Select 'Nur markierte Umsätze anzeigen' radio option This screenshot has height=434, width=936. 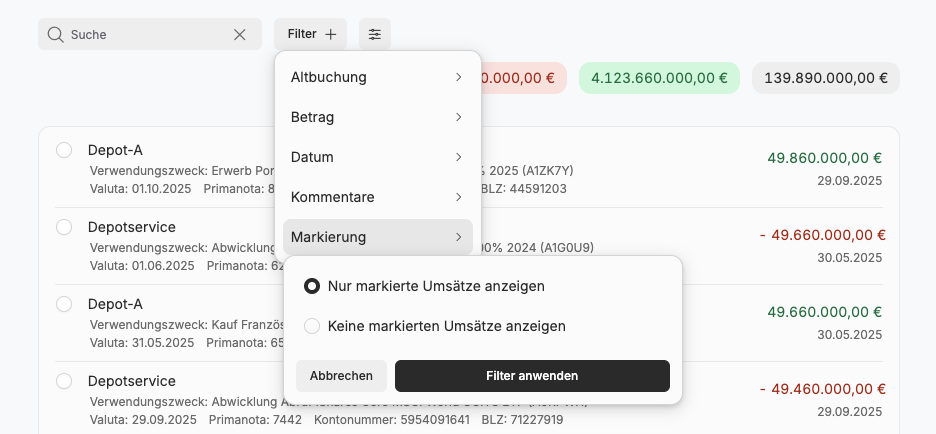[312, 286]
